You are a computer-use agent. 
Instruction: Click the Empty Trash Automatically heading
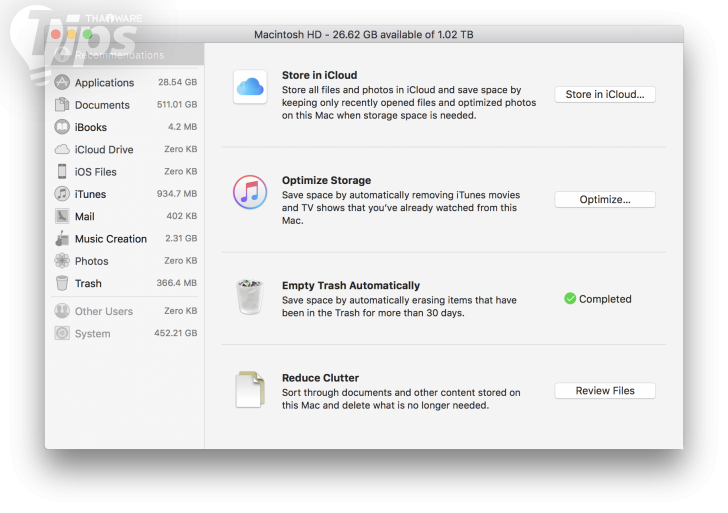coord(351,286)
